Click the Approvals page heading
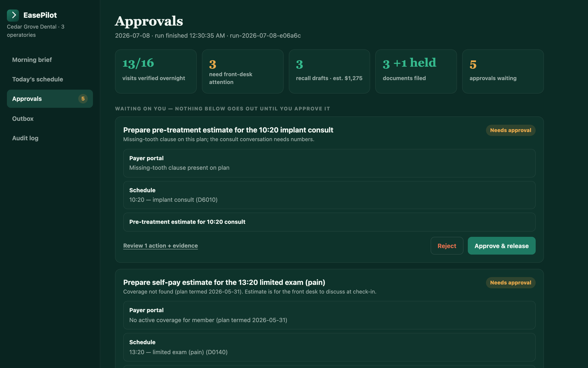The image size is (588, 368). [149, 21]
